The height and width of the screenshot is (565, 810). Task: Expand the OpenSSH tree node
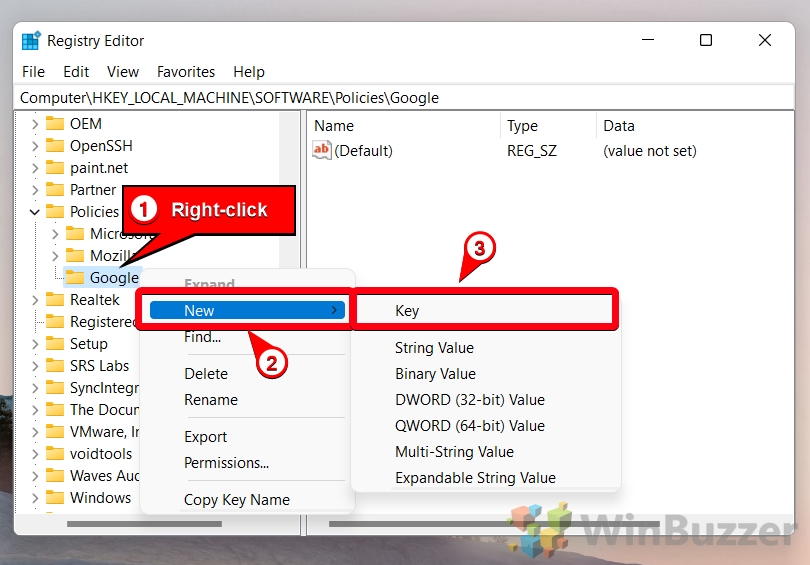(35, 146)
